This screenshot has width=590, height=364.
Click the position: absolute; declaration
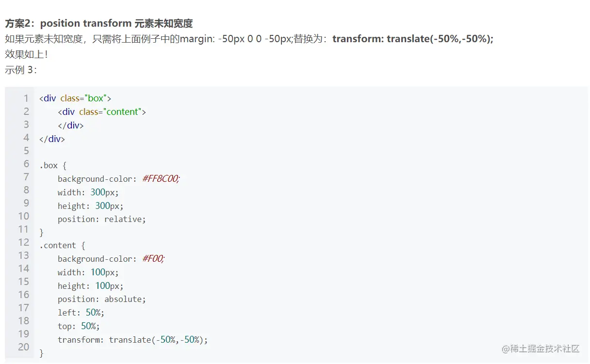[x=102, y=299]
